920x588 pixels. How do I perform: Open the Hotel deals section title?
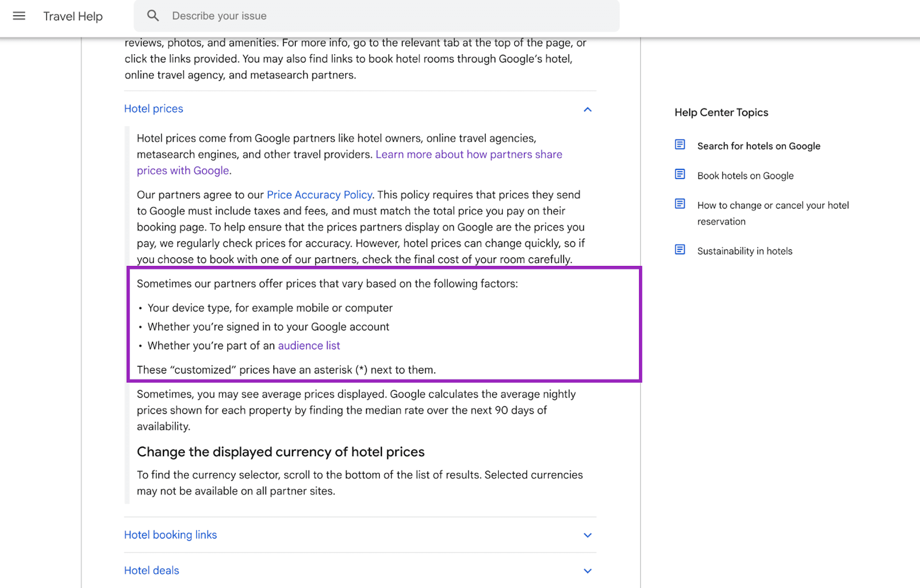[x=151, y=571]
